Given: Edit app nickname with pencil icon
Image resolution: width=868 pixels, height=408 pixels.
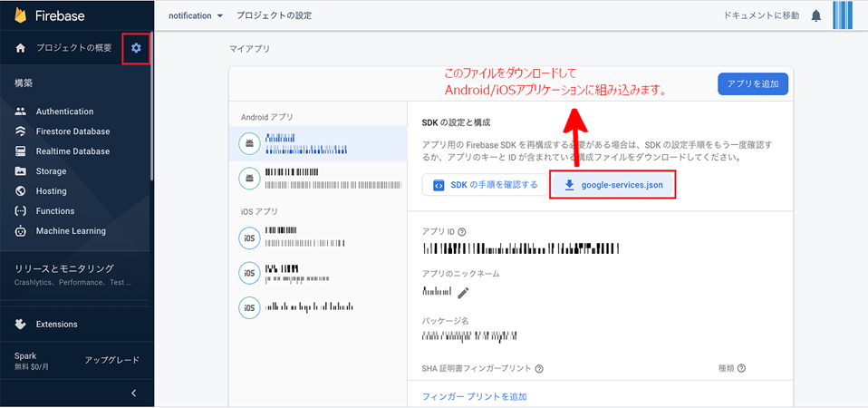Looking at the screenshot, I should (463, 292).
